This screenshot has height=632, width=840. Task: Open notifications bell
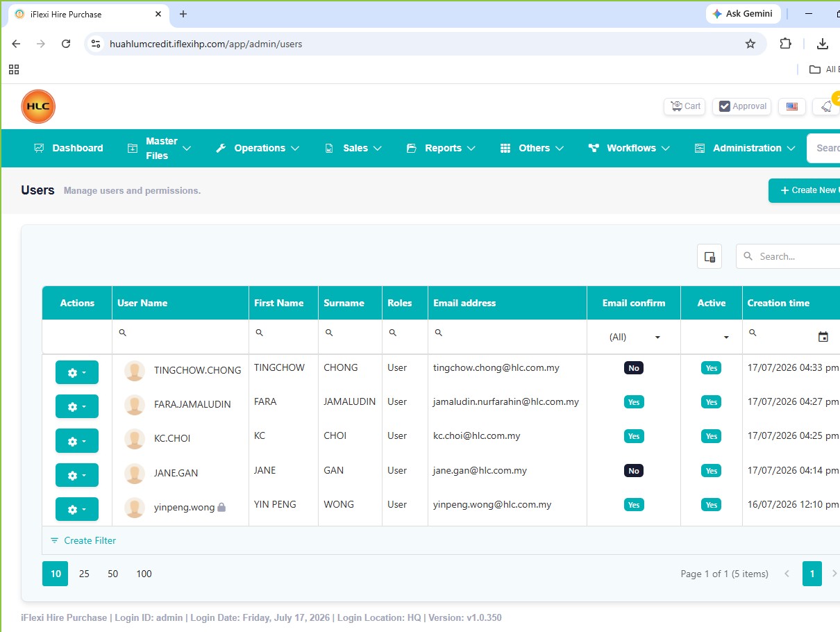(x=827, y=106)
